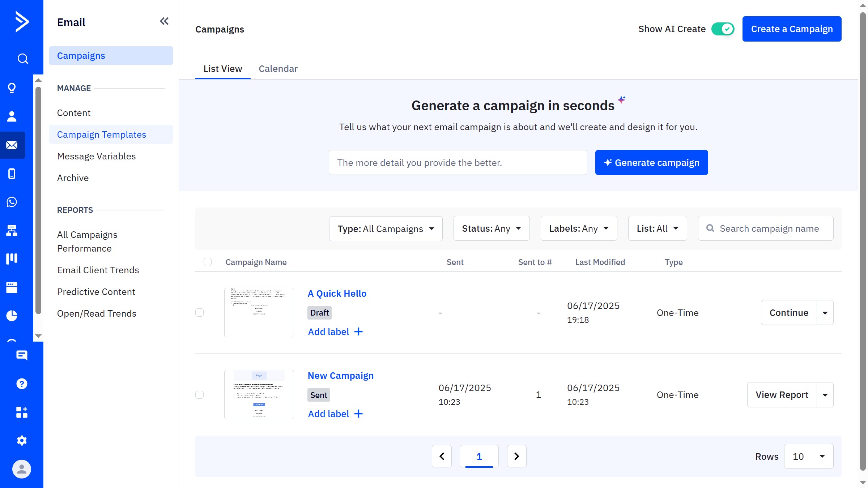Open the Automations flowchart icon
This screenshot has width=868, height=488.
point(12,230)
